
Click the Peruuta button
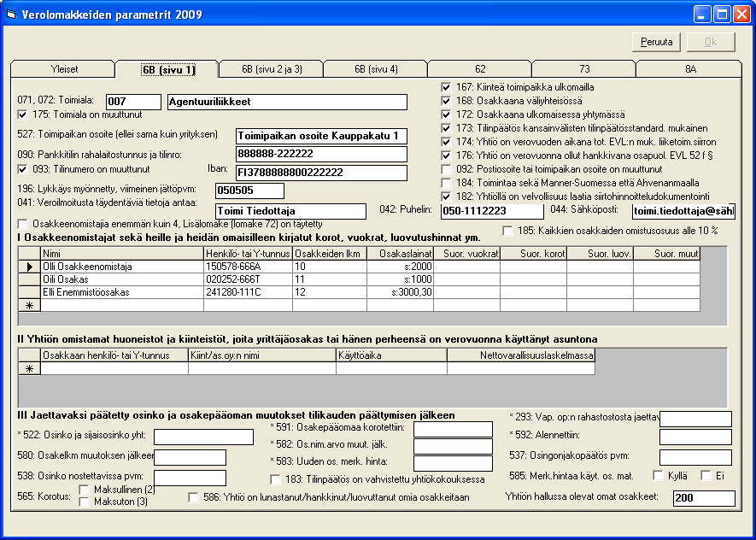coord(656,42)
